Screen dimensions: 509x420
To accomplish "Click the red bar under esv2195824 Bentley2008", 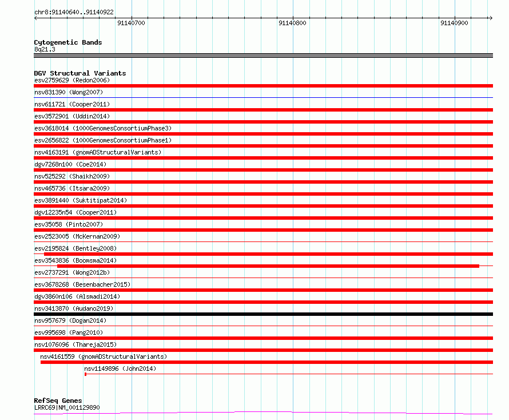I will (x=268, y=254).
